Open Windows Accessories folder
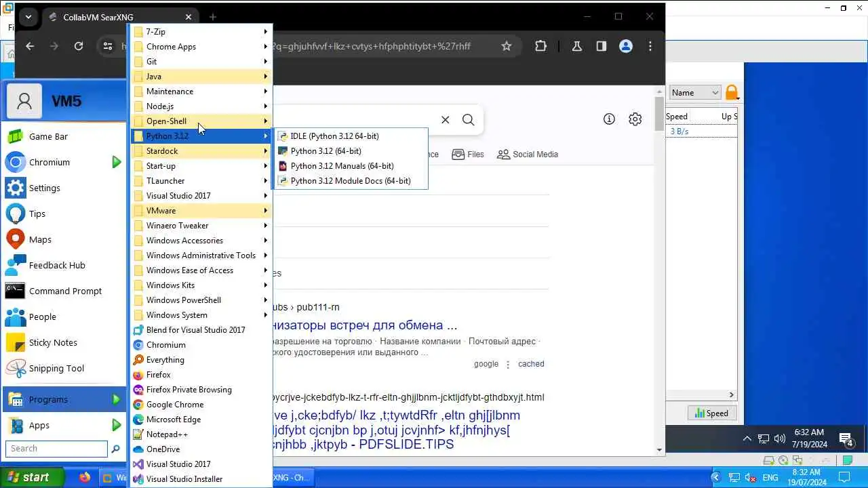This screenshot has width=868, height=488. pyautogui.click(x=201, y=241)
